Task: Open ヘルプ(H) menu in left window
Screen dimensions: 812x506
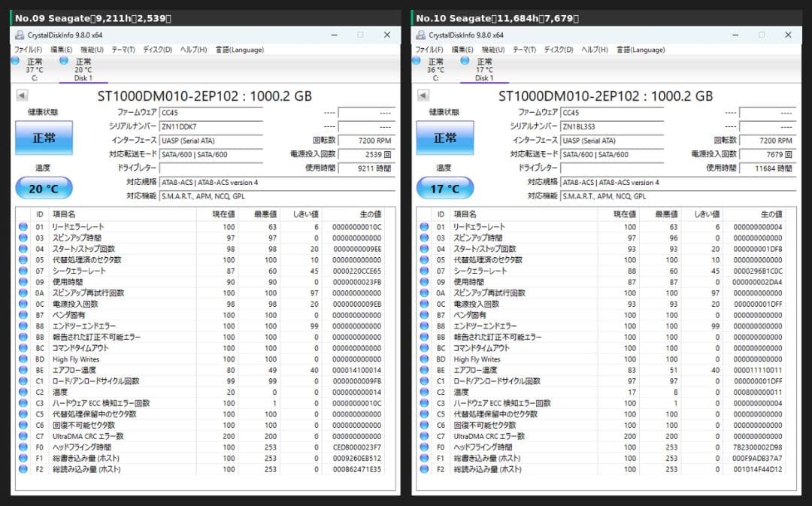Action: pos(193,50)
